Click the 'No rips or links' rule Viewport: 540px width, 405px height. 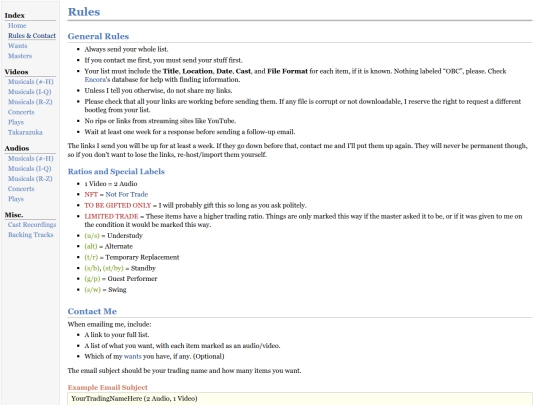tap(160, 121)
